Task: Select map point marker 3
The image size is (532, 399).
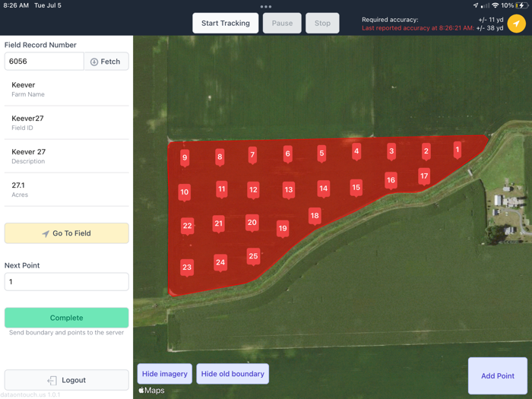Action: 391,151
